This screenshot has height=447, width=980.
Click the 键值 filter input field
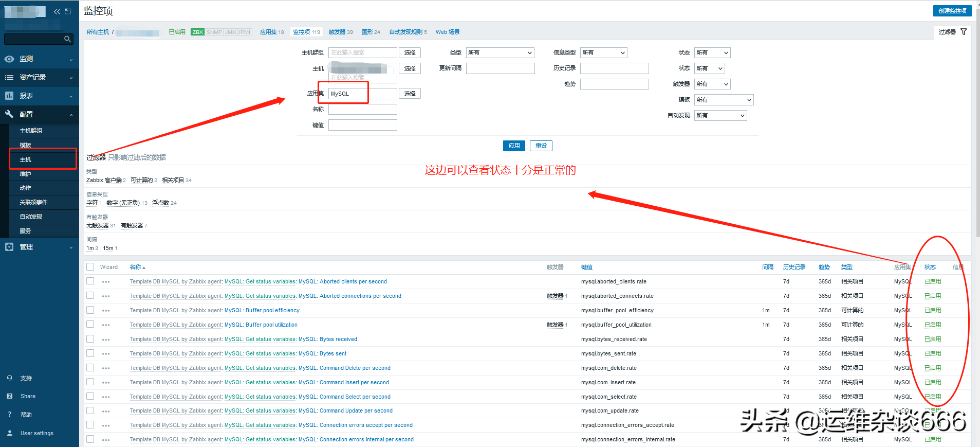(x=363, y=125)
